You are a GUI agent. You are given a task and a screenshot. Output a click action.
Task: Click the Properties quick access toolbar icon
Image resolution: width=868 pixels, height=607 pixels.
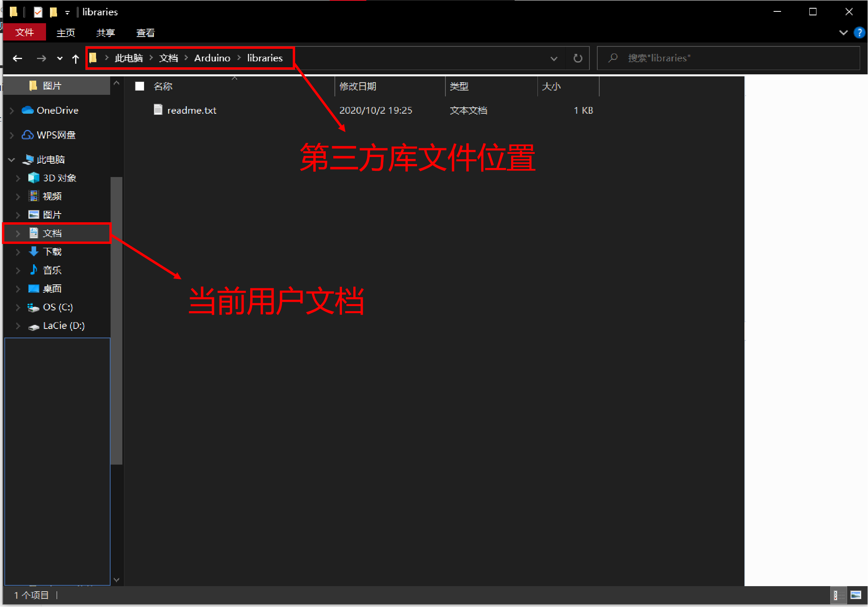click(38, 12)
